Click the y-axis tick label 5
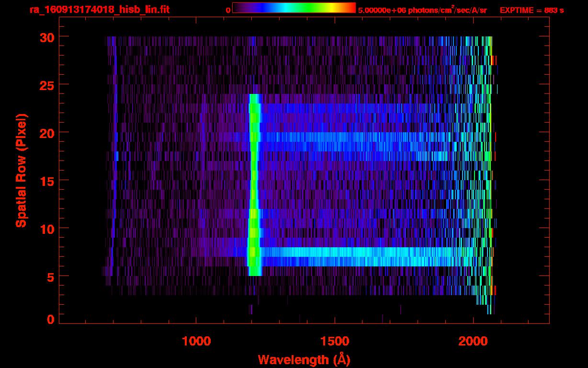 [x=51, y=276]
